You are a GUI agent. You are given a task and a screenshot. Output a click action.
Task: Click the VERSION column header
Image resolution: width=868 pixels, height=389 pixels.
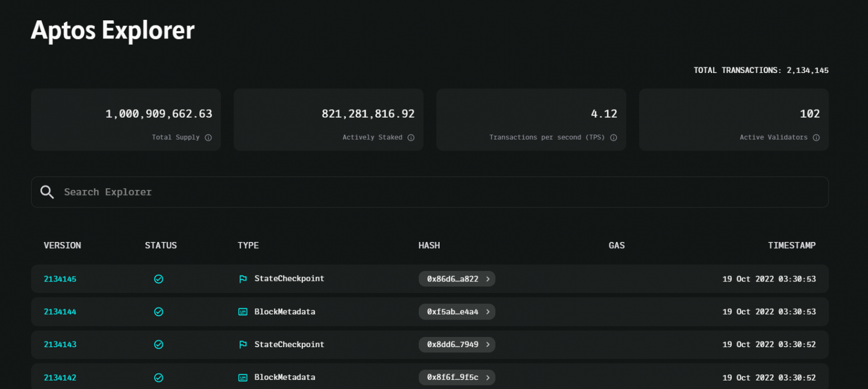click(62, 245)
